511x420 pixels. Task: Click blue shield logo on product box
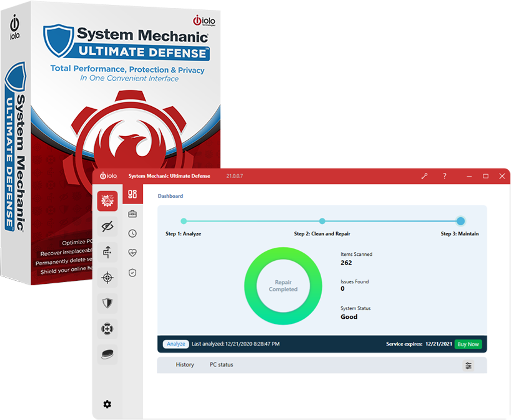tap(58, 40)
